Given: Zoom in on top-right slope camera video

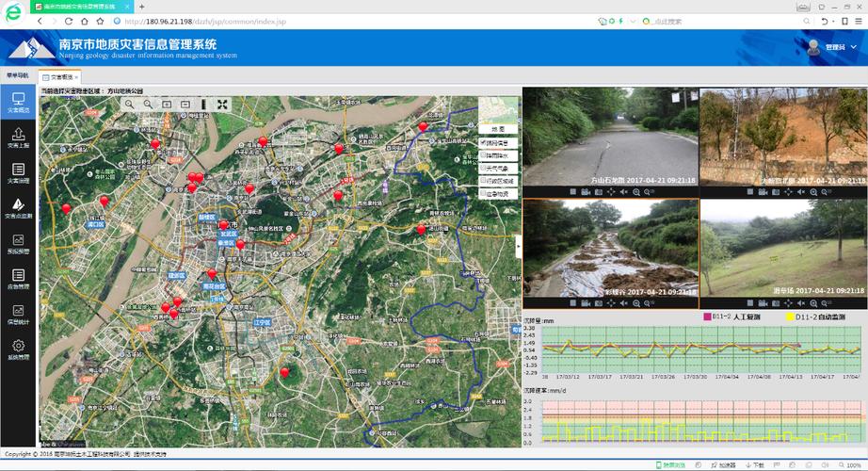Looking at the screenshot, I should click(x=813, y=192).
